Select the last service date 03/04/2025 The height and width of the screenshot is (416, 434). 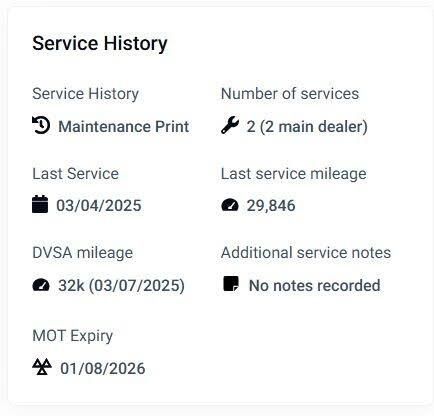click(99, 206)
